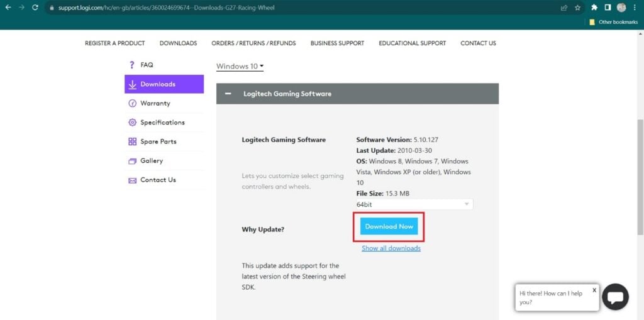The width and height of the screenshot is (644, 320).
Task: Click the Download Now button
Action: click(389, 226)
